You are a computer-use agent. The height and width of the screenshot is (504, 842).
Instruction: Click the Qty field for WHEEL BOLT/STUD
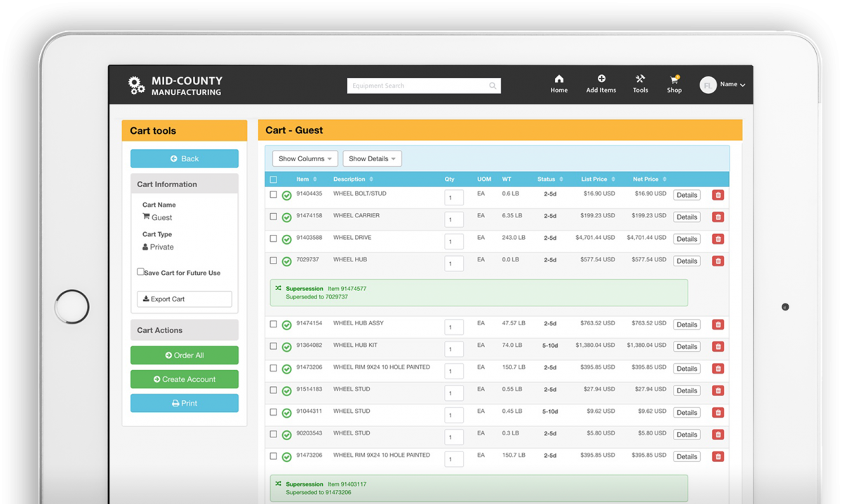[x=454, y=197]
